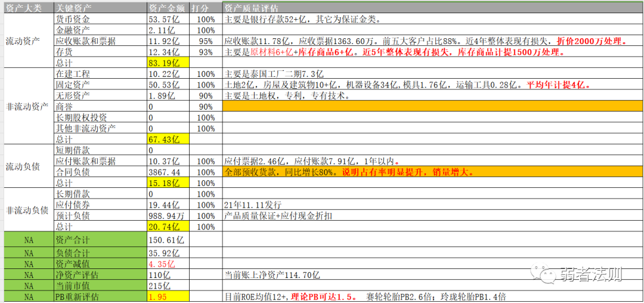Select the 货币资金 cell
This screenshot has height=303, width=644.
coord(101,19)
